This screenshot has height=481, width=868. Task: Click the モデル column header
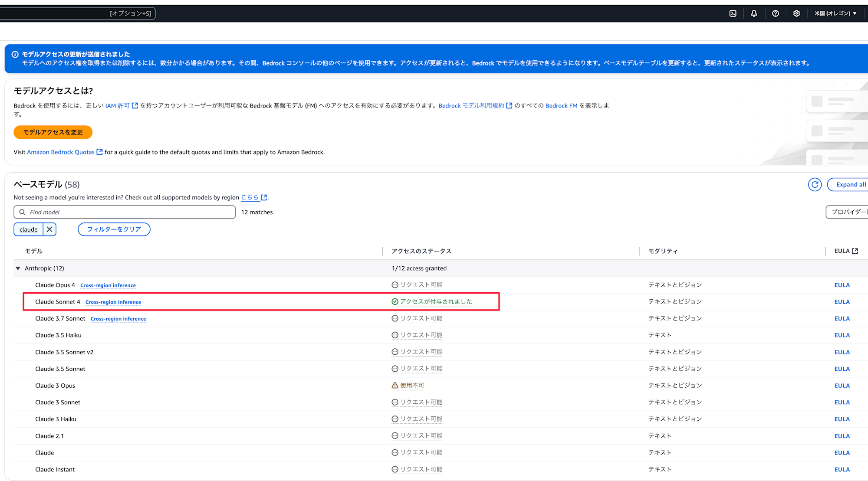coord(34,251)
